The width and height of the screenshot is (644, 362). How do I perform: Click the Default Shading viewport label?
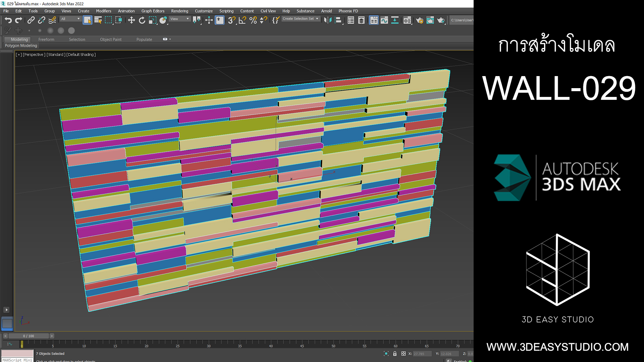81,55
